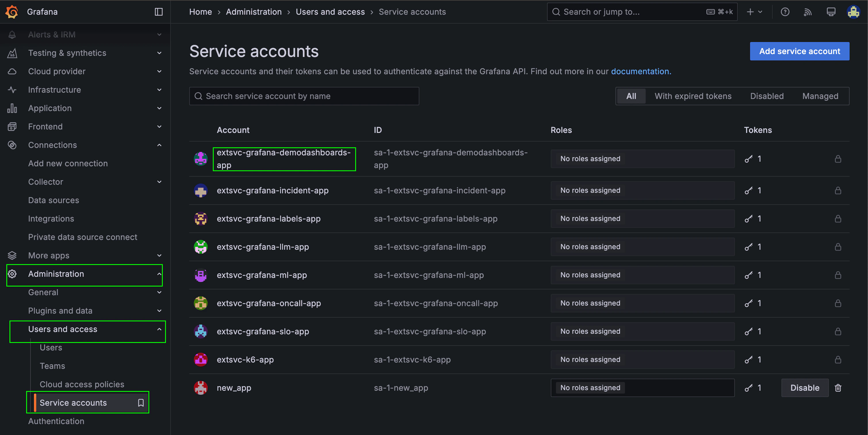The image size is (868, 435).
Task: Click the search service account name field
Action: (x=304, y=96)
